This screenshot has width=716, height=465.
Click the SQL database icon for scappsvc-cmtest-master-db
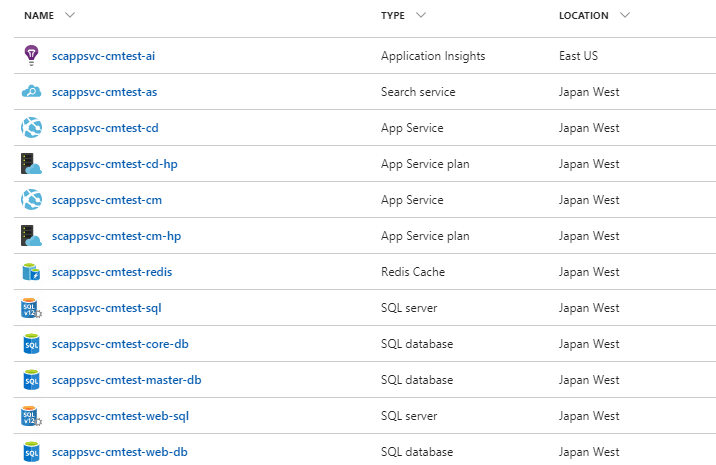coord(31,380)
